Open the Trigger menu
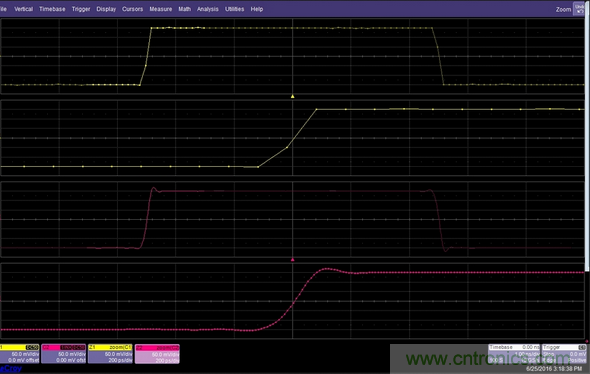The width and height of the screenshot is (590, 374). pos(81,9)
